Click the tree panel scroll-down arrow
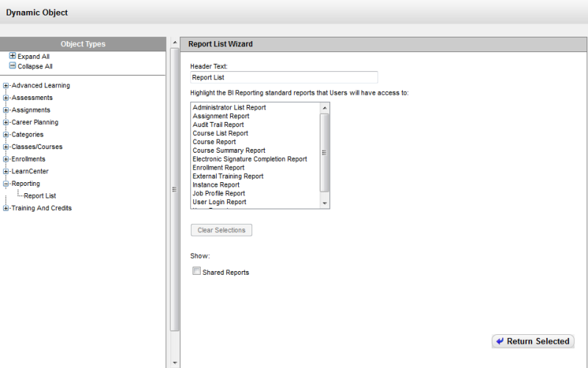Image resolution: width=588 pixels, height=368 pixels. [x=175, y=363]
